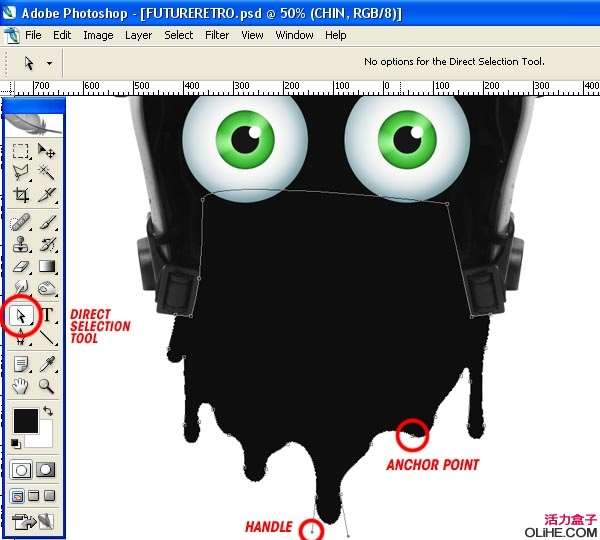Open the Filter menu
The height and width of the screenshot is (540, 600).
(x=217, y=35)
